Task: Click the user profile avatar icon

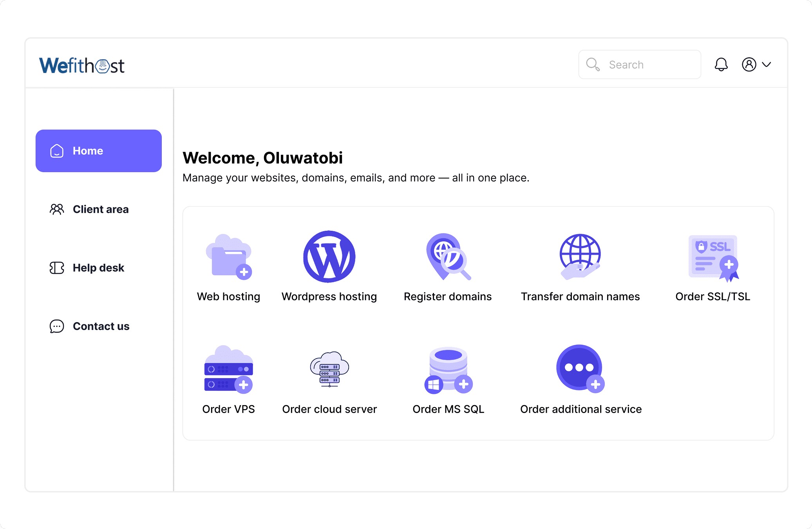Action: click(749, 64)
